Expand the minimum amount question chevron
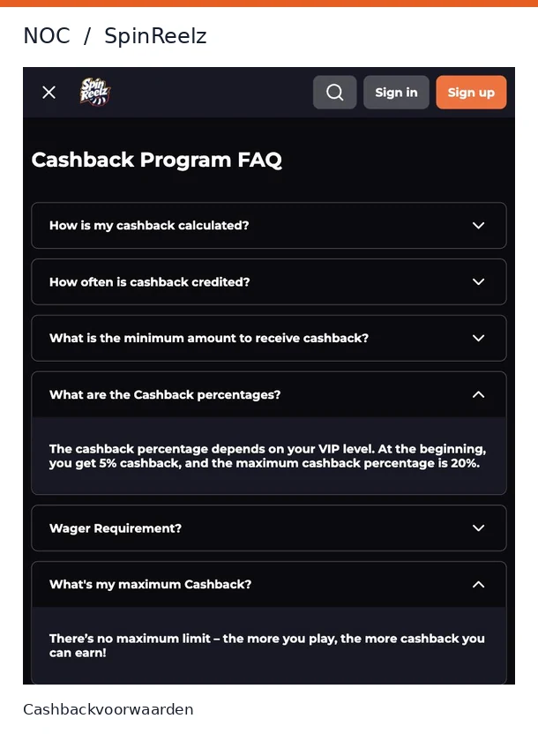 (478, 338)
